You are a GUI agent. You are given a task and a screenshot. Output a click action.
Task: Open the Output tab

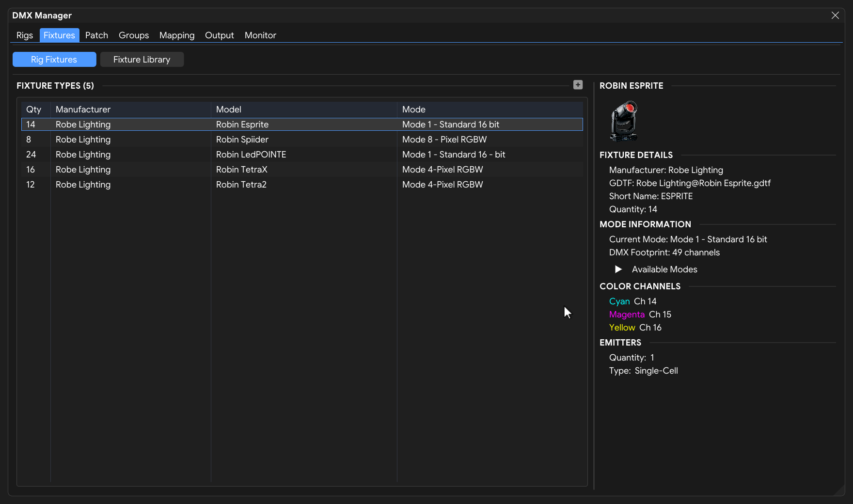(220, 35)
